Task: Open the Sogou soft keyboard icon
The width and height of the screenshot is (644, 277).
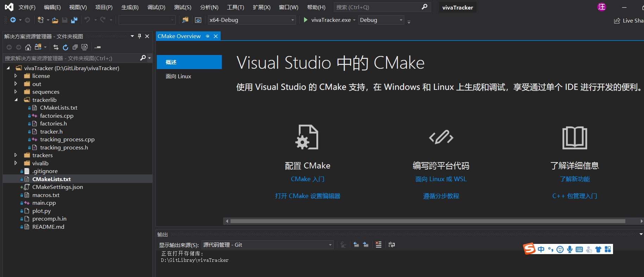Action: tap(579, 250)
